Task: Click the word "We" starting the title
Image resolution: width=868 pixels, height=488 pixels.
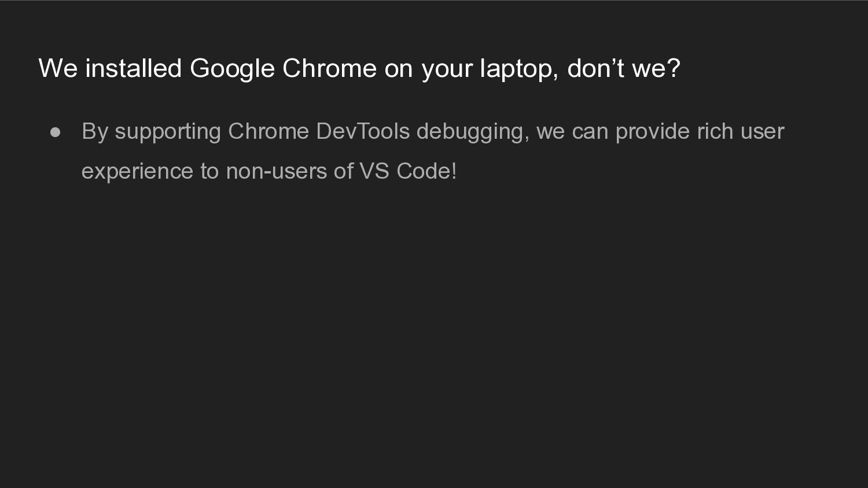Action: (x=58, y=68)
